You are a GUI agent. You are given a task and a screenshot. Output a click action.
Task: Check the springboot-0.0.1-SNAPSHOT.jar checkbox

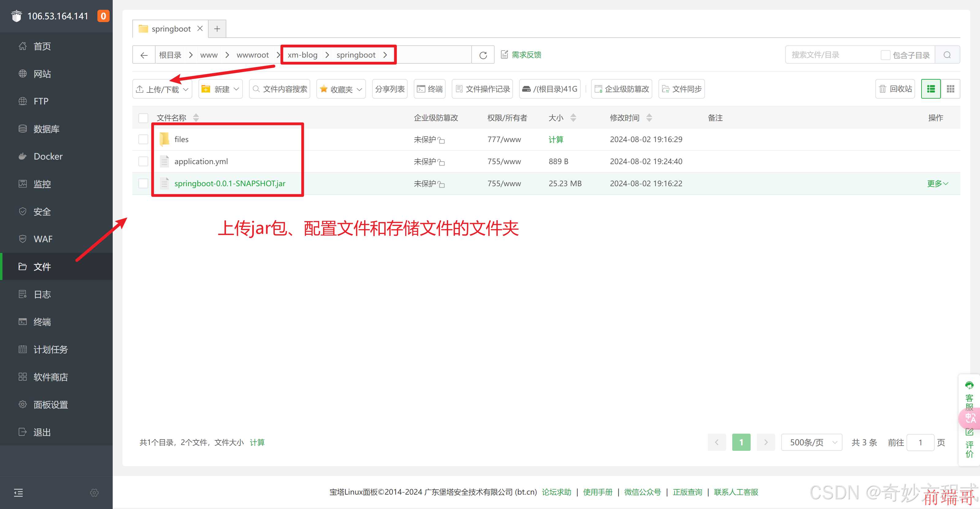(143, 183)
